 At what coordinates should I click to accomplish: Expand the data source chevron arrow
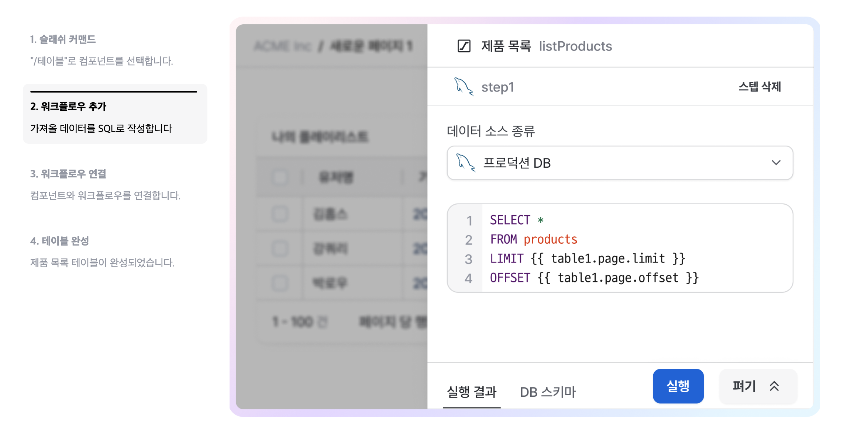[776, 163]
